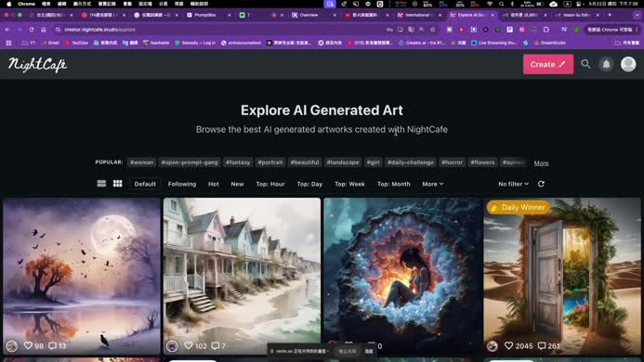
Task: Click the browser home icon
Action: 44,30
